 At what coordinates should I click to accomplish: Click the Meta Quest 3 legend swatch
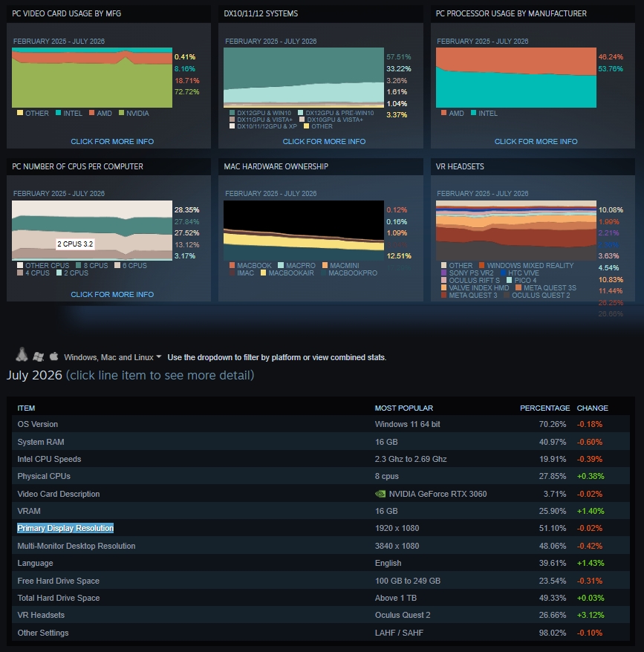(444, 296)
